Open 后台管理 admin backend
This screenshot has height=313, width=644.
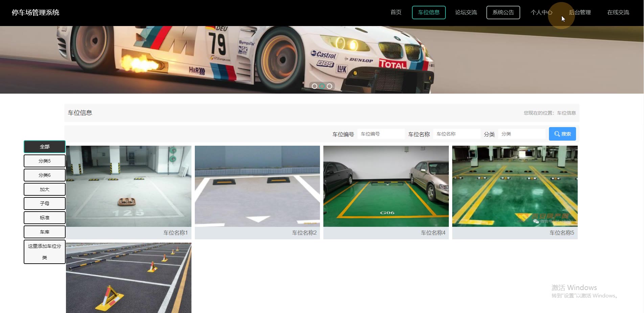coord(580,13)
